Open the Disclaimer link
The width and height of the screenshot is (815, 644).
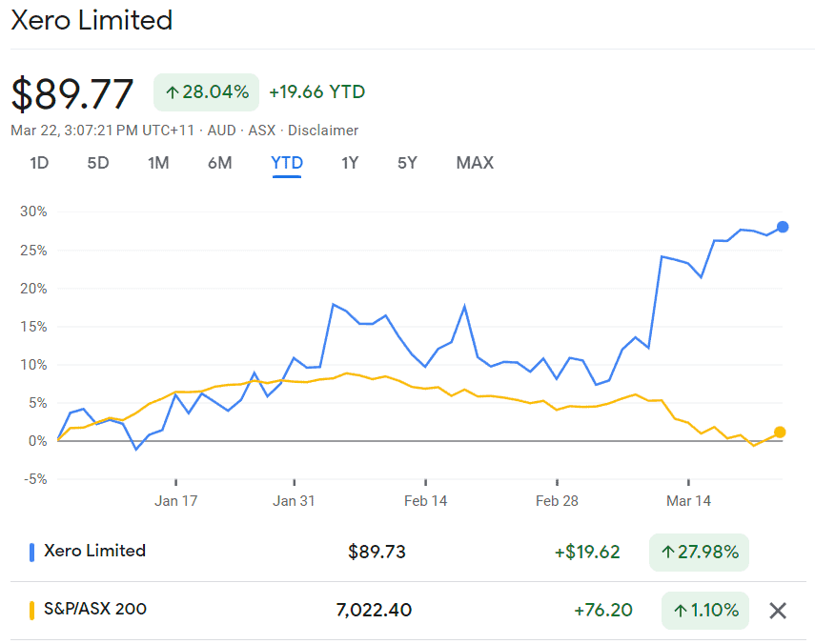point(323,131)
